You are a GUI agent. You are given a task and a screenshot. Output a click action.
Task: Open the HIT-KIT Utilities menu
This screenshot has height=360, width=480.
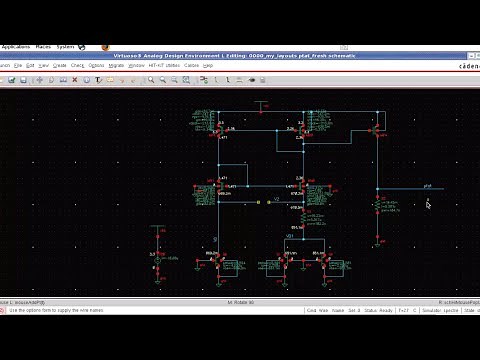tap(164, 65)
